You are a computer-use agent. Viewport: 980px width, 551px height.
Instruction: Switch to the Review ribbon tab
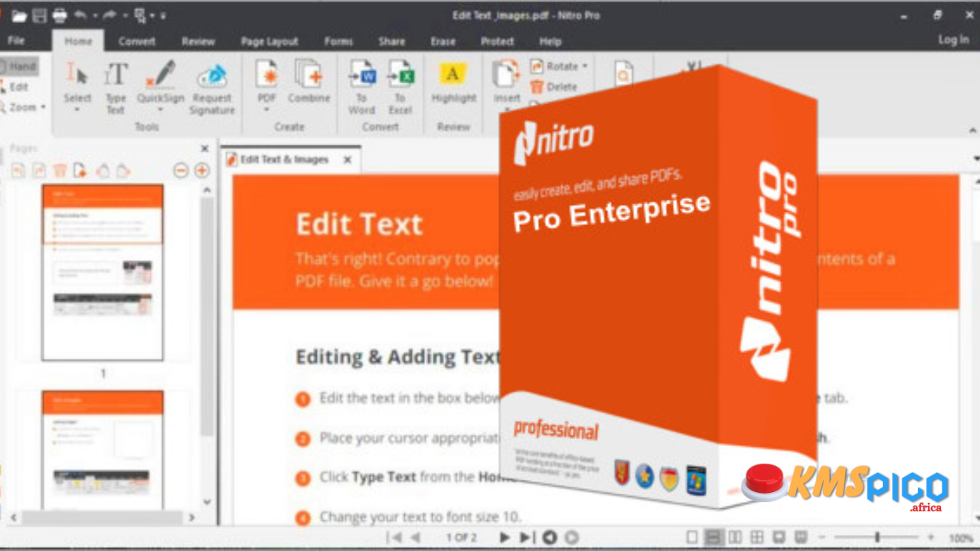coord(198,41)
